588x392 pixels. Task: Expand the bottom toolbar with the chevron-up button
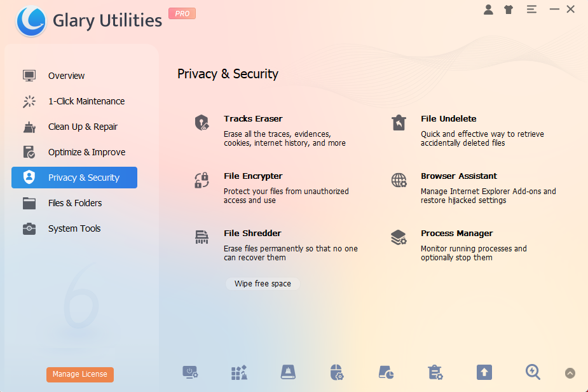(570, 373)
